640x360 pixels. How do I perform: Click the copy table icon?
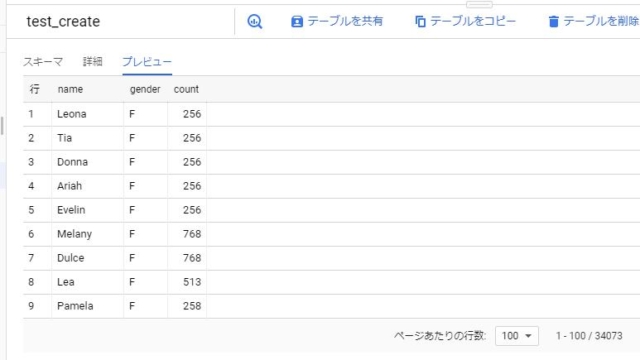coord(420,21)
